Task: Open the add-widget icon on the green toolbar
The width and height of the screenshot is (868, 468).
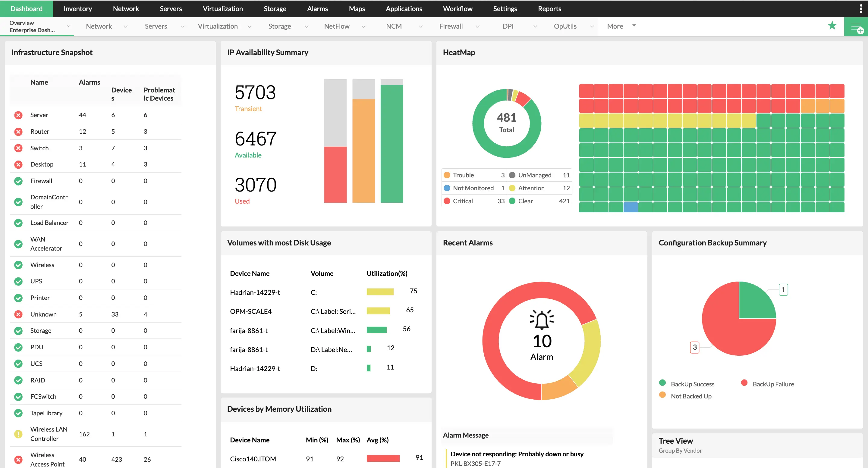Action: (857, 28)
